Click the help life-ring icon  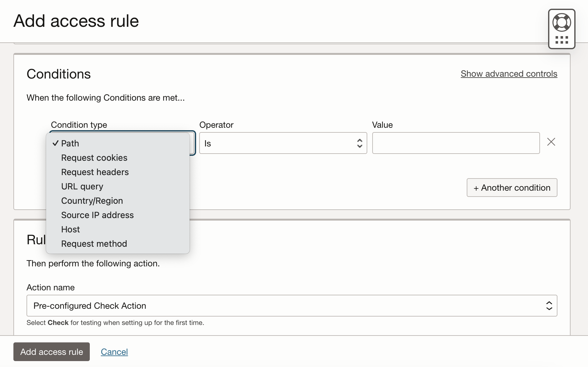(x=561, y=22)
